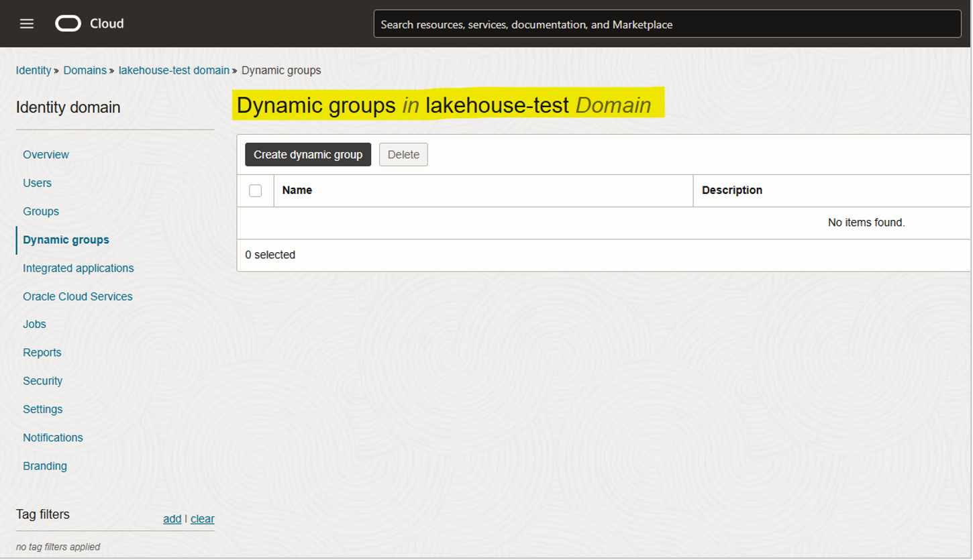Viewport: 973px width, 560px height.
Task: Click the Create dynamic group button
Action: (x=308, y=154)
